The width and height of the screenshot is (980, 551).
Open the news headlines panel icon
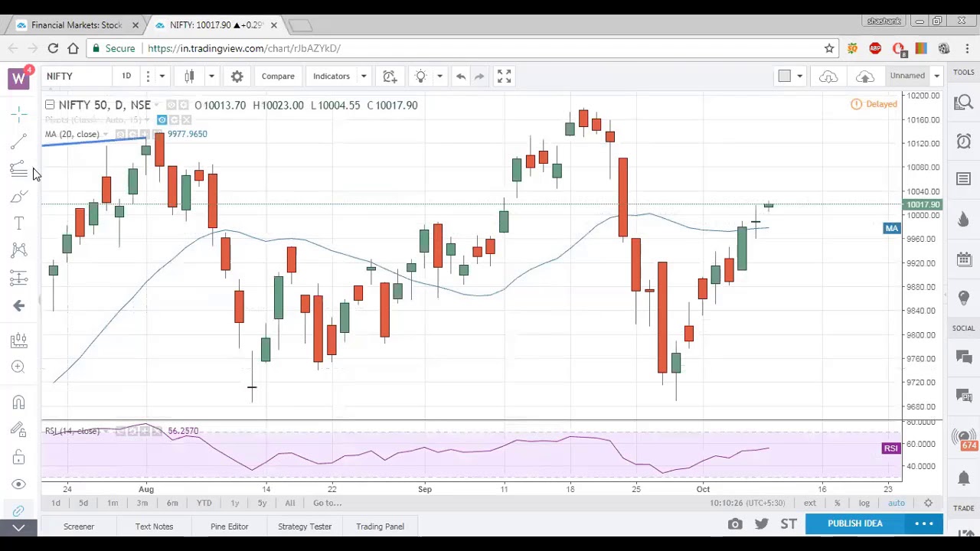pos(963,179)
